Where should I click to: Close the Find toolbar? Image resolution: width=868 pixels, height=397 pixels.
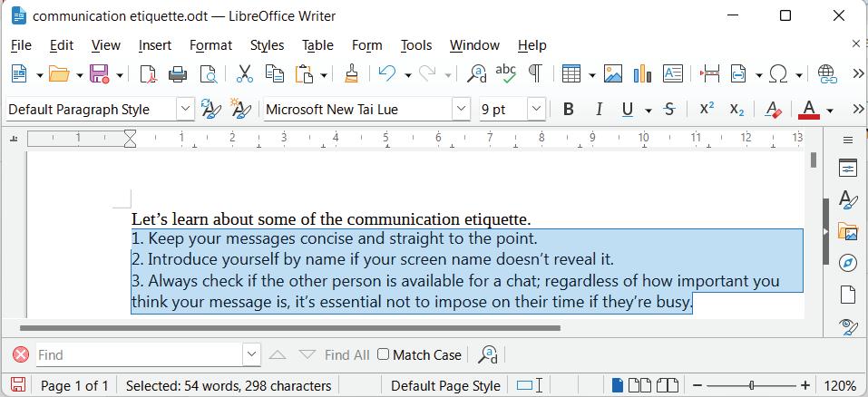point(21,353)
